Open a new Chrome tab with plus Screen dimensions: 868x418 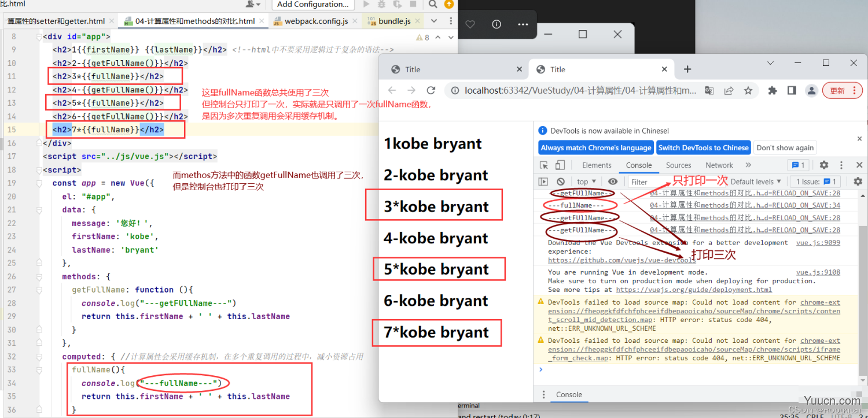coord(687,69)
